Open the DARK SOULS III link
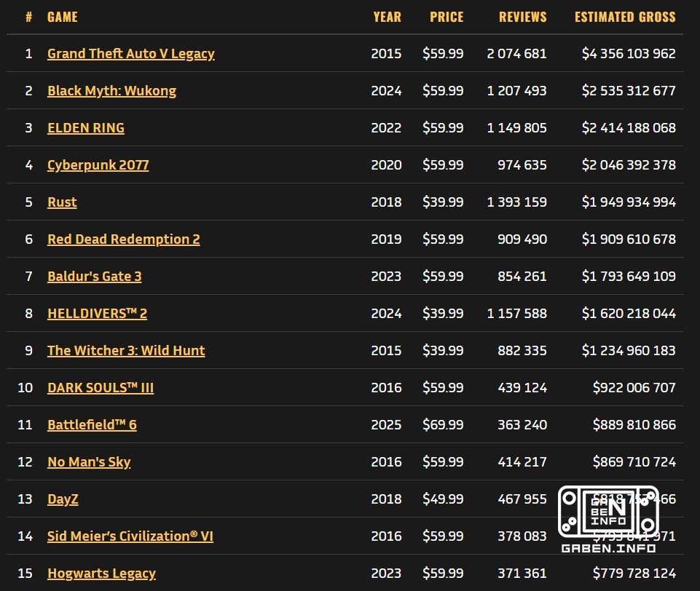The height and width of the screenshot is (591, 700). coord(101,388)
